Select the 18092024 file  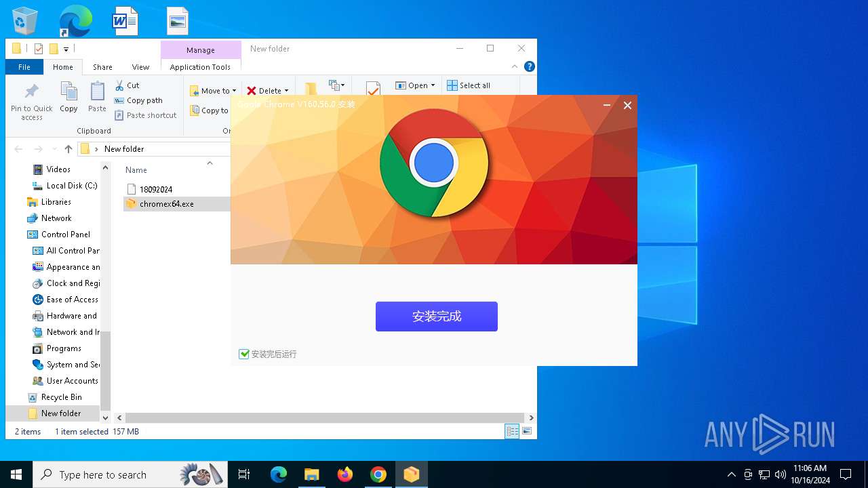pos(156,190)
